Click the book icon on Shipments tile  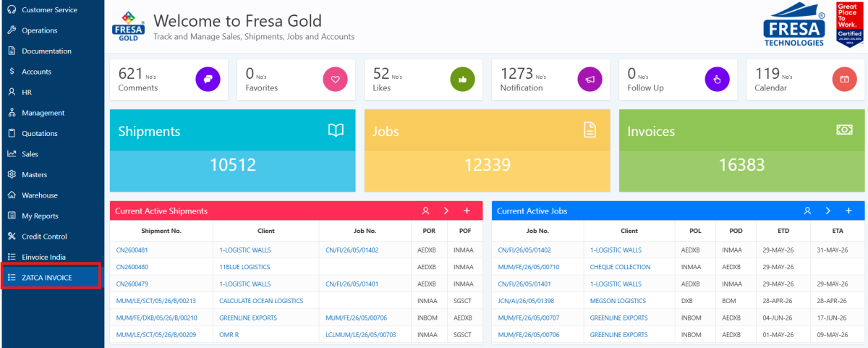coord(336,130)
